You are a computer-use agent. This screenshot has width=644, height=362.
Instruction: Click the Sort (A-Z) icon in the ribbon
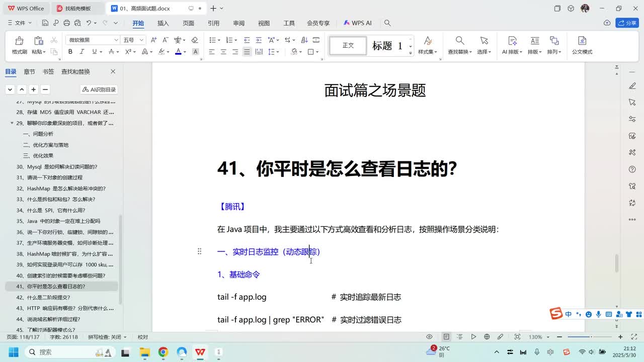click(304, 40)
